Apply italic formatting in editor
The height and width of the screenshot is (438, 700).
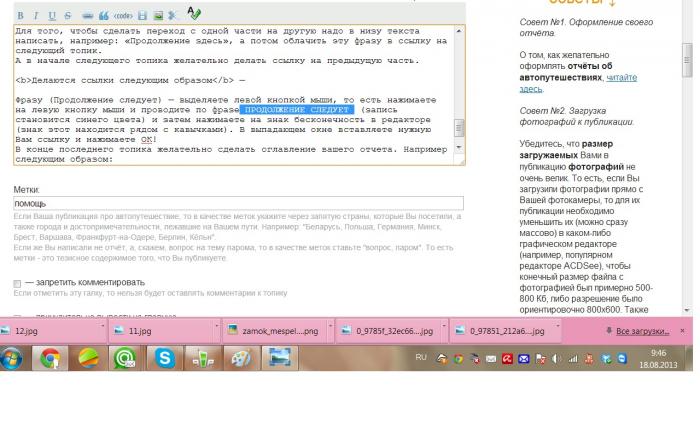click(x=36, y=15)
